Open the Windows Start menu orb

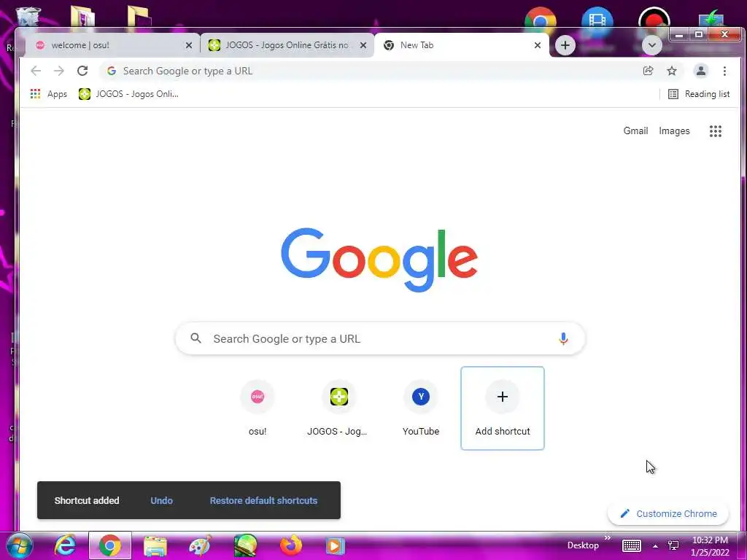tap(19, 545)
